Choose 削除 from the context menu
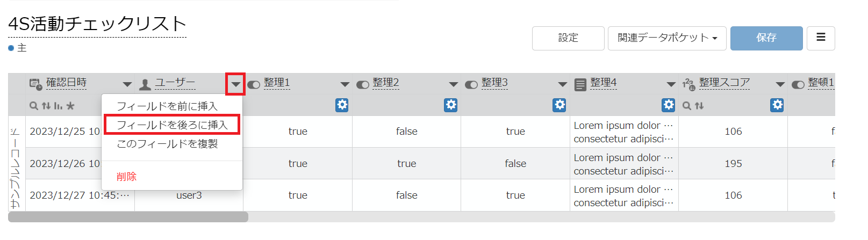Screen dimensions: 868x240 click(x=126, y=177)
